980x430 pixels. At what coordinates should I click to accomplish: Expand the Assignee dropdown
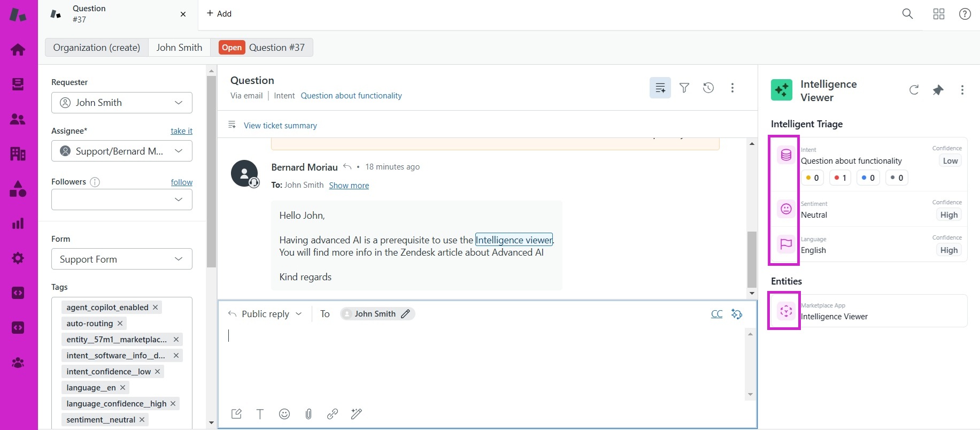(x=122, y=151)
